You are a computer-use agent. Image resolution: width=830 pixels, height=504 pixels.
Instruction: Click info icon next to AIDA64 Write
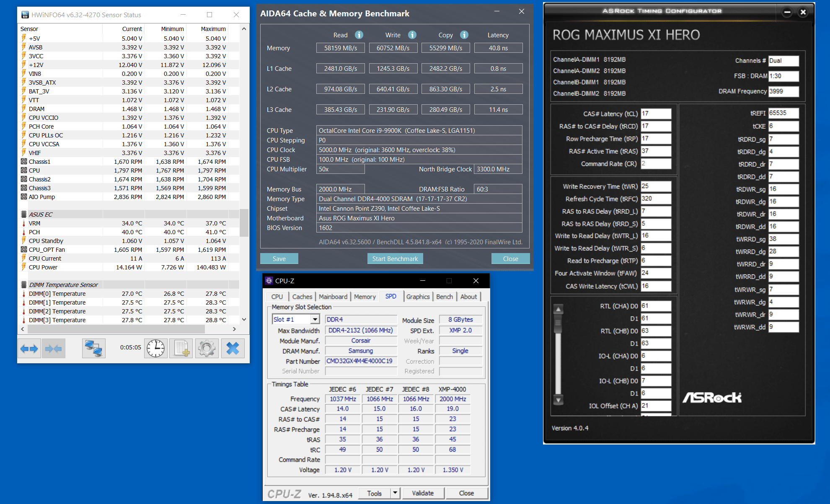(412, 35)
